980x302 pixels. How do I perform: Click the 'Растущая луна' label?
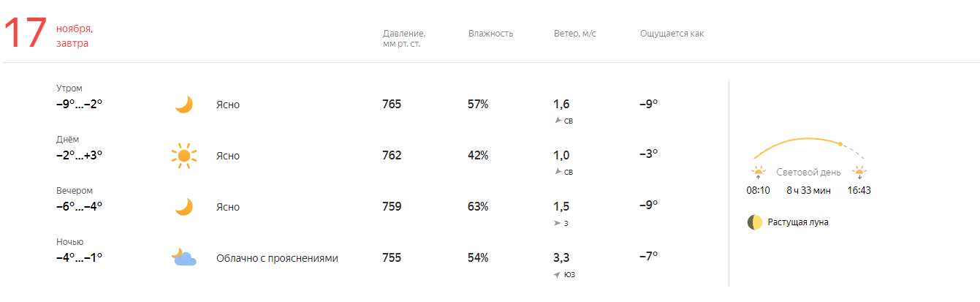[x=798, y=222]
